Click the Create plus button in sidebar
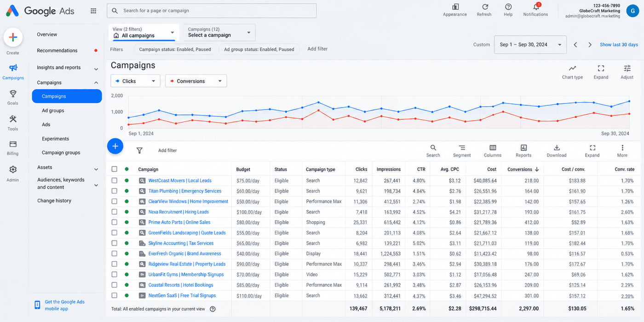644x322 pixels. coord(13,38)
